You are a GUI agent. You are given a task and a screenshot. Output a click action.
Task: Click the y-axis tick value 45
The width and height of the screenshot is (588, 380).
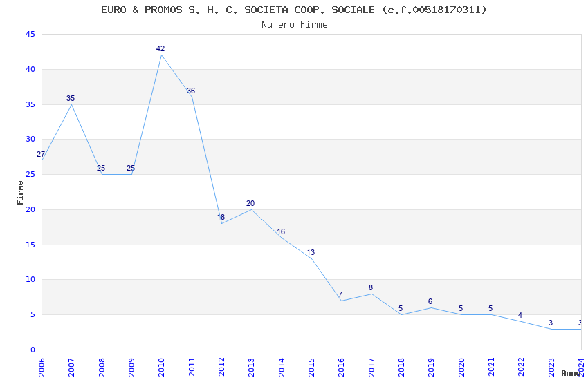30,34
